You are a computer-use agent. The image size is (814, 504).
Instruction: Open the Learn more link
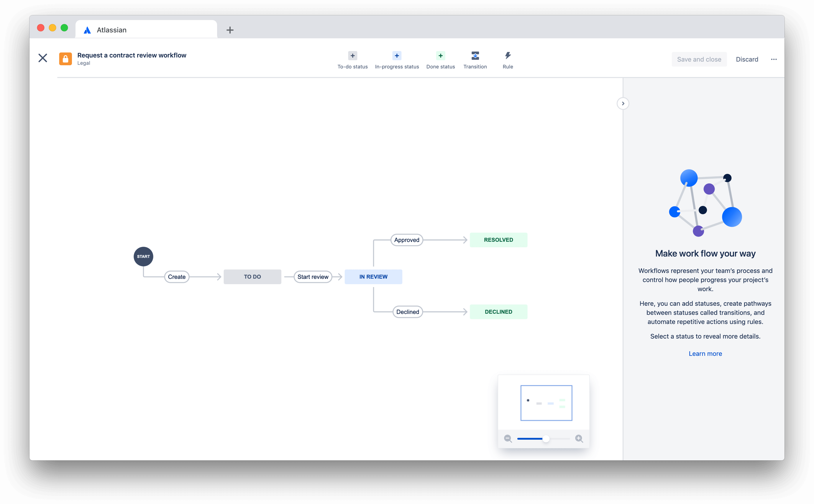point(705,353)
